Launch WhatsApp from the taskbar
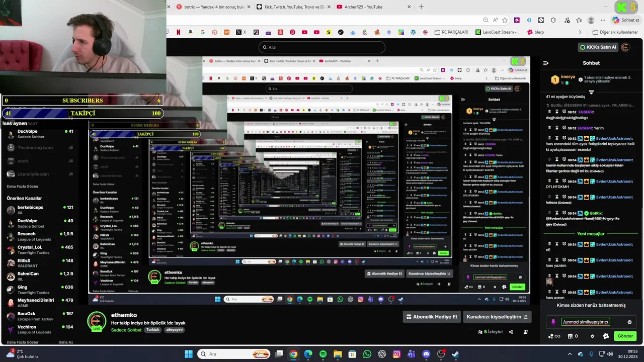This screenshot has height=362, width=644. [x=367, y=354]
